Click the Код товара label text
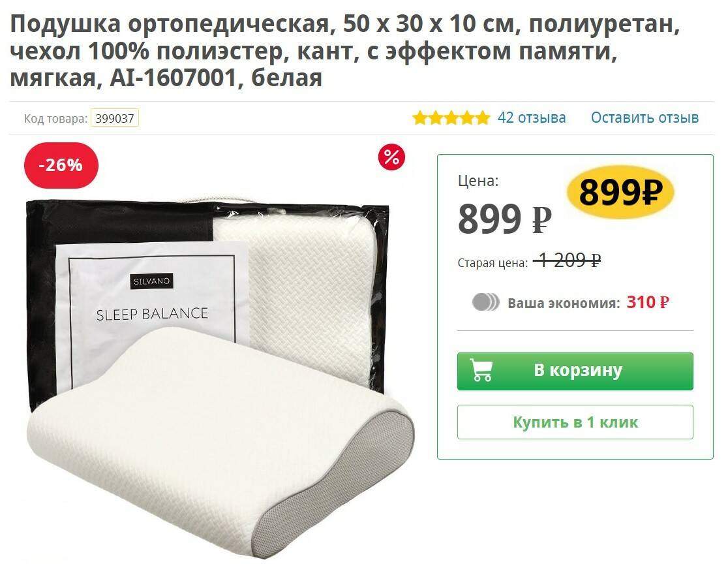Viewport: 728px width, 564px height. tap(55, 118)
